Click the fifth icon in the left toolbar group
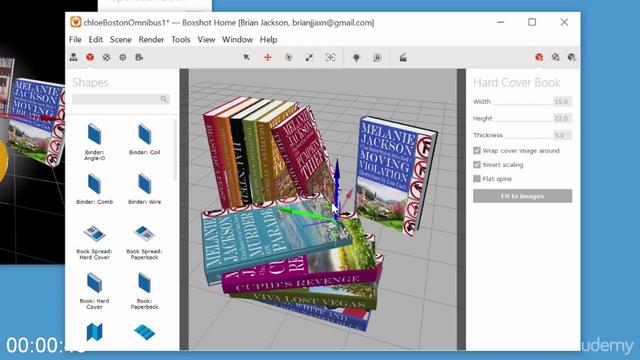This screenshot has width=640, height=360. point(139,58)
